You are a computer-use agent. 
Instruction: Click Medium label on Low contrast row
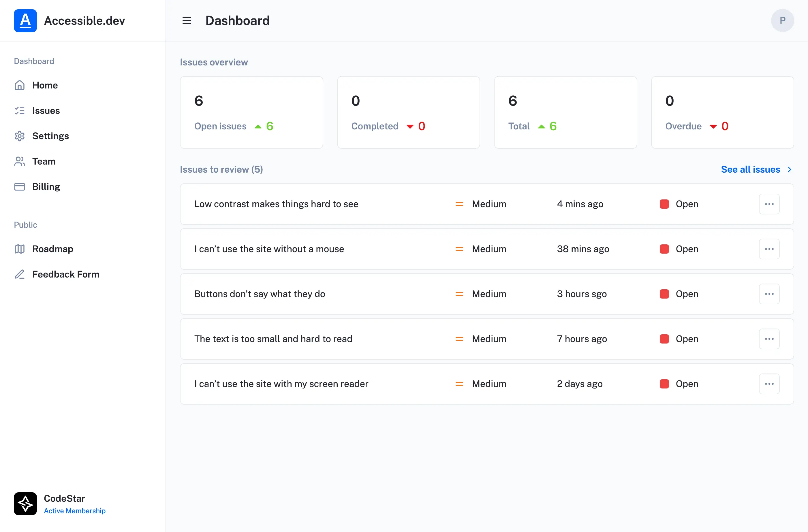[489, 204]
